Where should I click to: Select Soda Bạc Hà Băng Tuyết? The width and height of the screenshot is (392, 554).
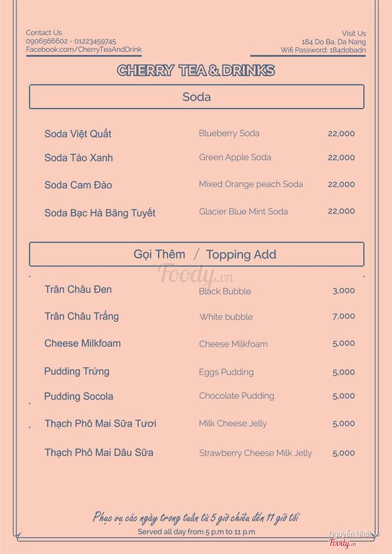click(x=100, y=213)
